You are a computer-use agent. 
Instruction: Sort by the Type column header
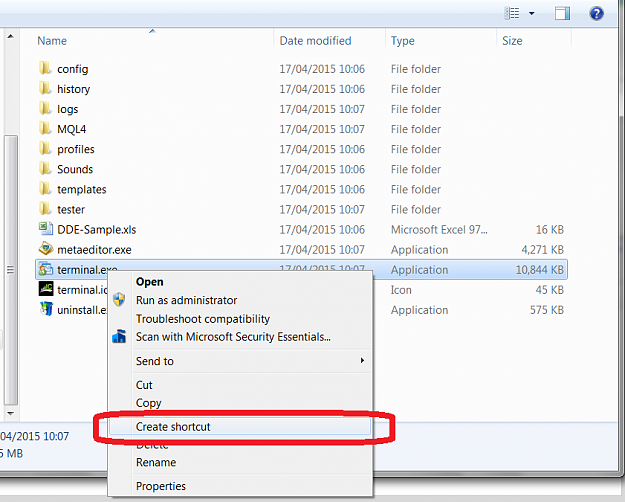[403, 41]
